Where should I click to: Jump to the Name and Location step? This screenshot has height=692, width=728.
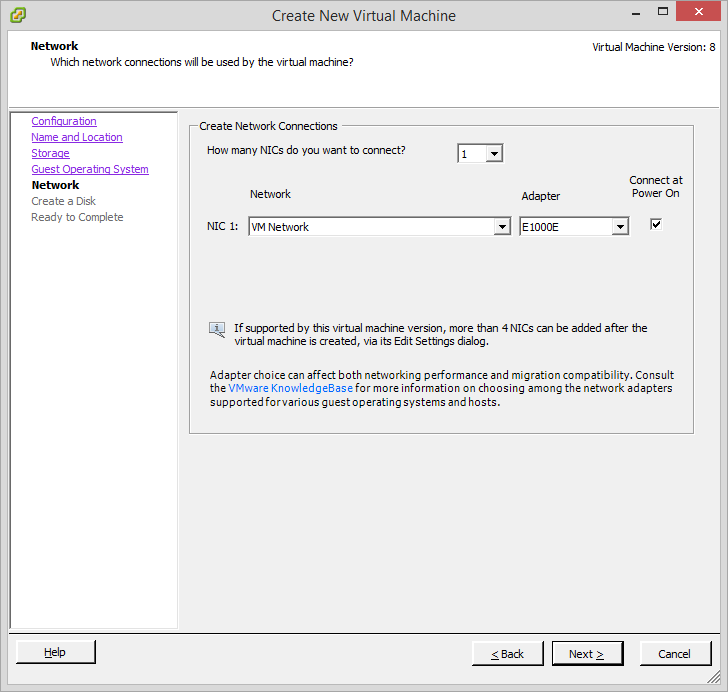click(x=77, y=137)
